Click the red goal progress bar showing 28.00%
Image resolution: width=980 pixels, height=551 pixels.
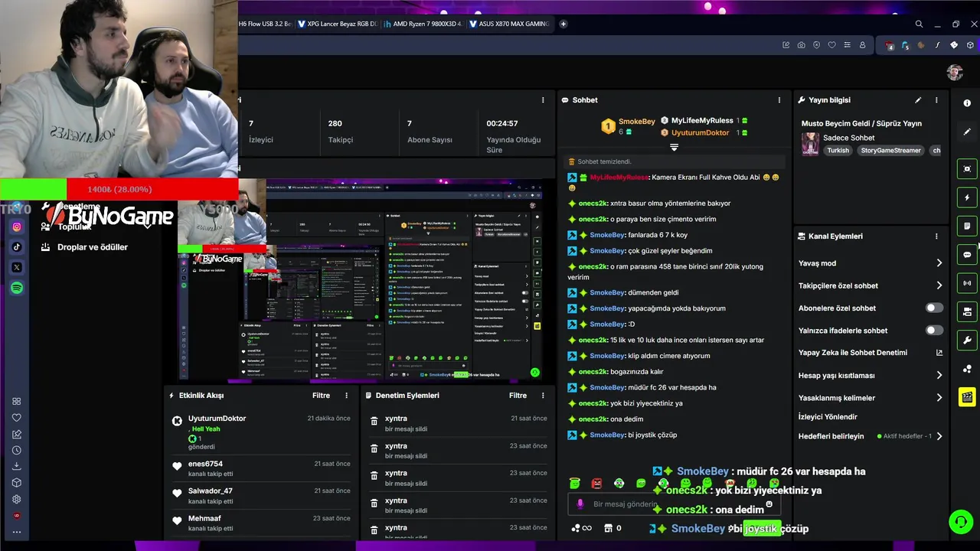[x=152, y=189]
